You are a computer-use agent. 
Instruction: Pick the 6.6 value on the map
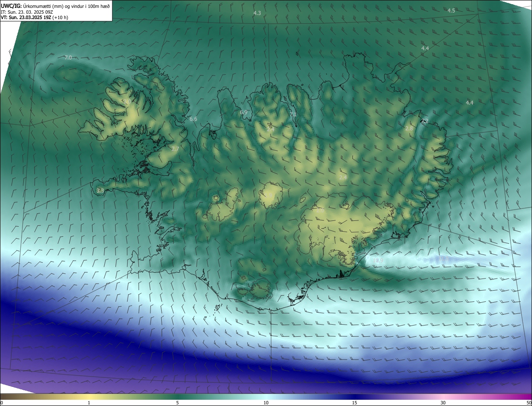193,119
